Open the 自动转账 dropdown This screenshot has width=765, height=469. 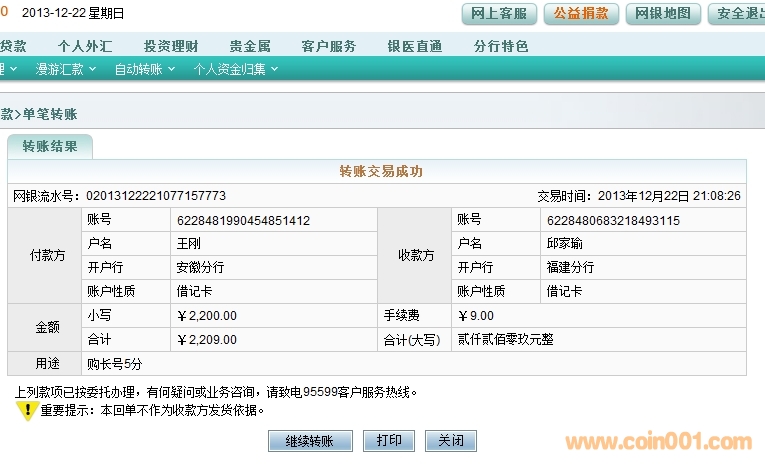pyautogui.click(x=144, y=69)
